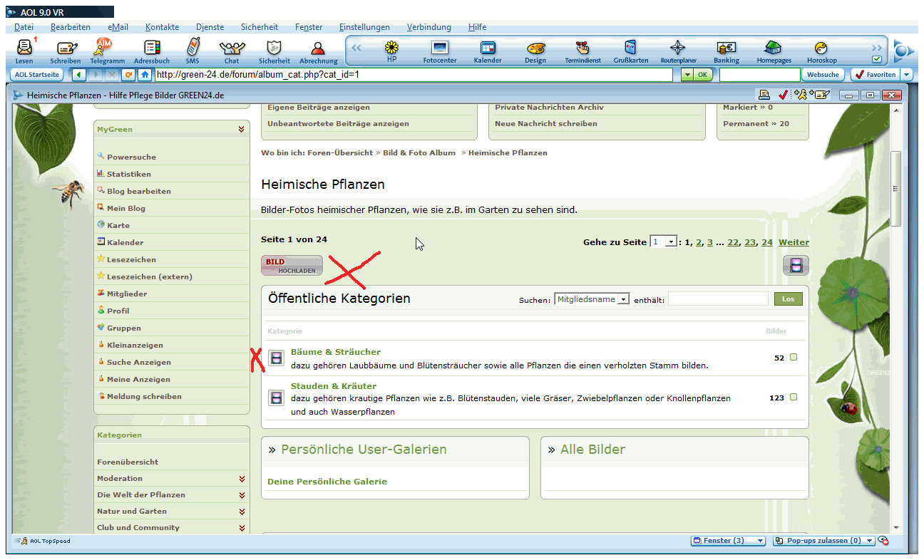924x560 pixels.
Task: Expand the Die Welt der Pflanzen section
Action: [242, 495]
